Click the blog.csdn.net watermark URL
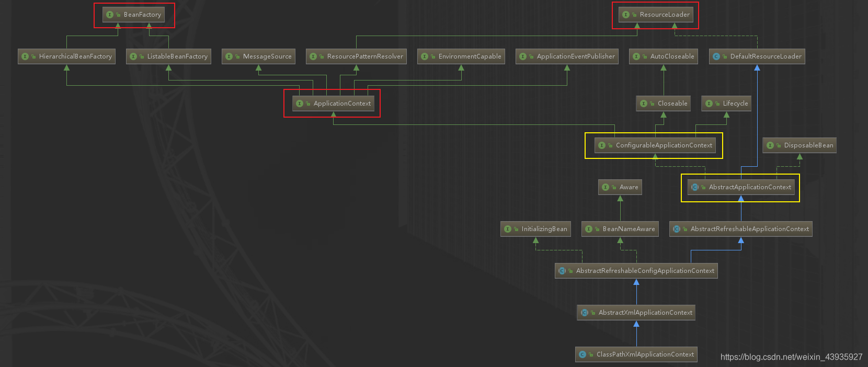Screen dimensions: 868x367 791,357
